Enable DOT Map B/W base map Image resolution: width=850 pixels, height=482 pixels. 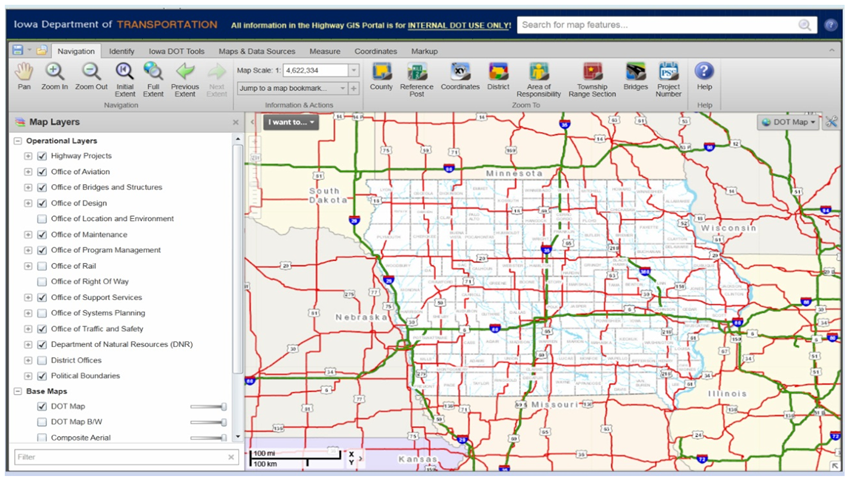click(42, 422)
